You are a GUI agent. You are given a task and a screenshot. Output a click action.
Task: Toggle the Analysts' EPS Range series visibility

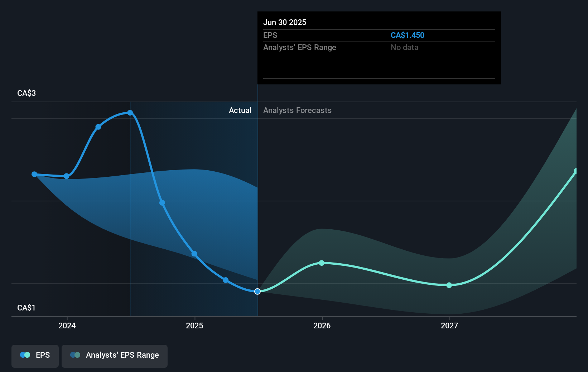(x=114, y=356)
